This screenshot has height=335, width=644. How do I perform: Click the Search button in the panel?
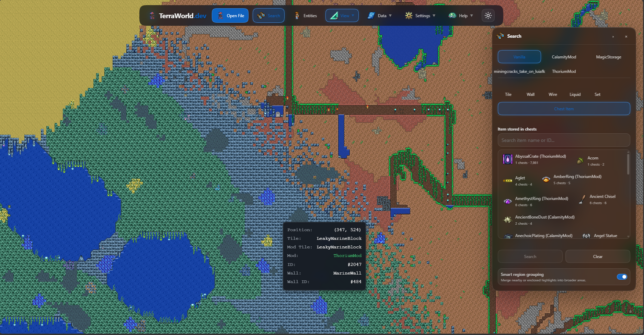(530, 256)
